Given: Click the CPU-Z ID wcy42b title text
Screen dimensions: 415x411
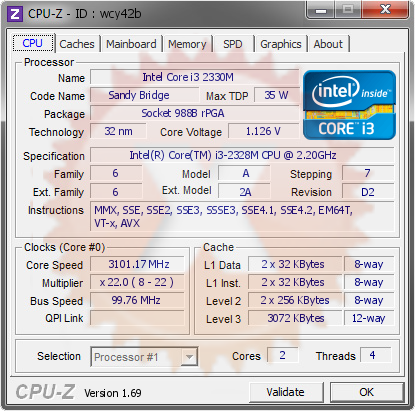Looking at the screenshot, I should (x=85, y=14).
